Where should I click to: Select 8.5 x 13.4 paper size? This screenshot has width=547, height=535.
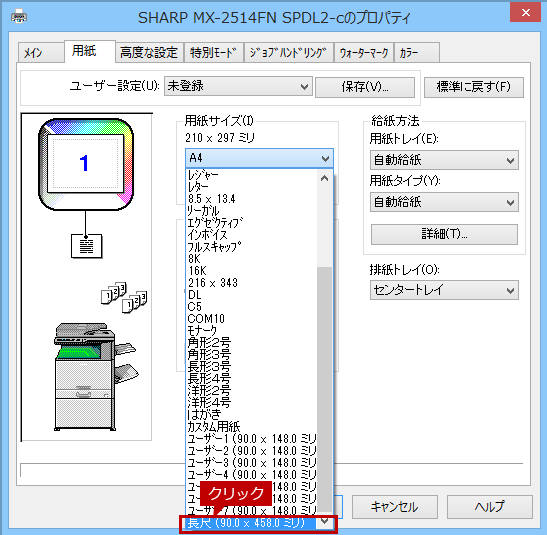tap(251, 199)
